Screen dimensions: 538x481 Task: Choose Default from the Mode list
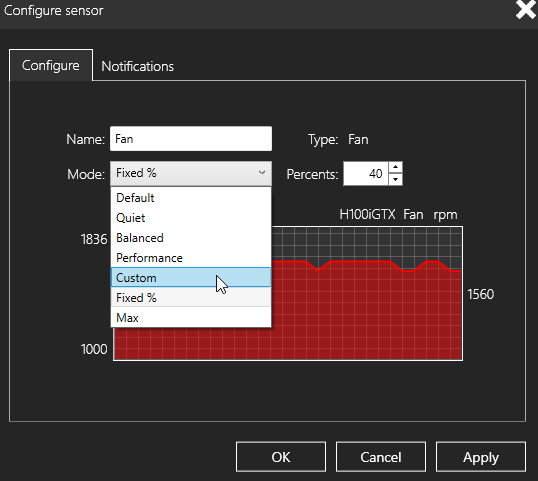point(191,198)
